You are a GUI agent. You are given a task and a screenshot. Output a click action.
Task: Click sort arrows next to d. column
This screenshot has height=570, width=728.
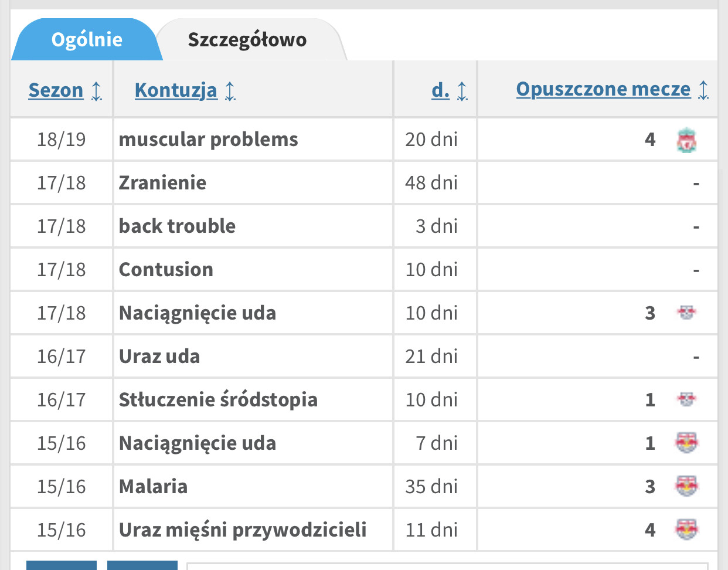tap(462, 91)
